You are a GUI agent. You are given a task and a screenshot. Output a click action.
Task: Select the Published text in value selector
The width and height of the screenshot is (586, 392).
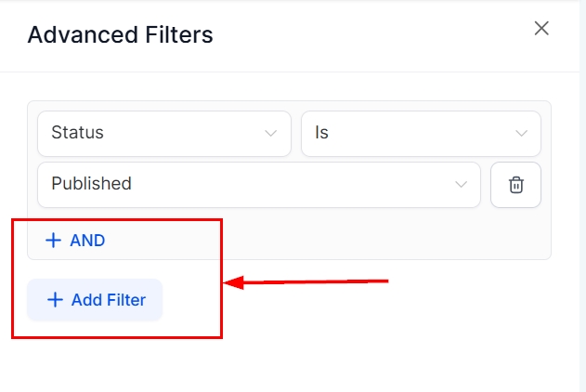click(x=91, y=184)
